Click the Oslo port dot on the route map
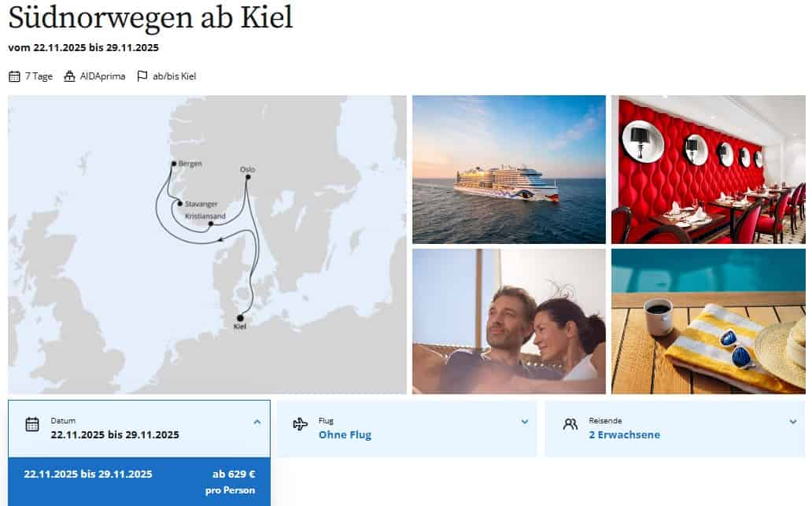This screenshot has width=812, height=506. click(248, 177)
